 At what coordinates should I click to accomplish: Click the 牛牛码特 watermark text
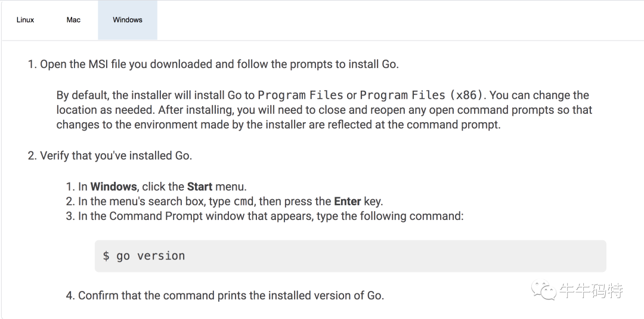click(x=590, y=291)
